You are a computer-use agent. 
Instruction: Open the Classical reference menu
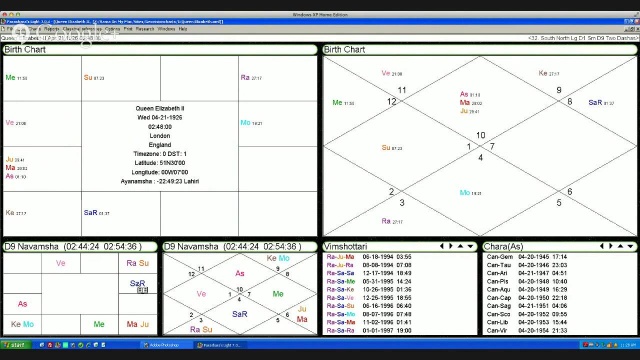pos(82,29)
